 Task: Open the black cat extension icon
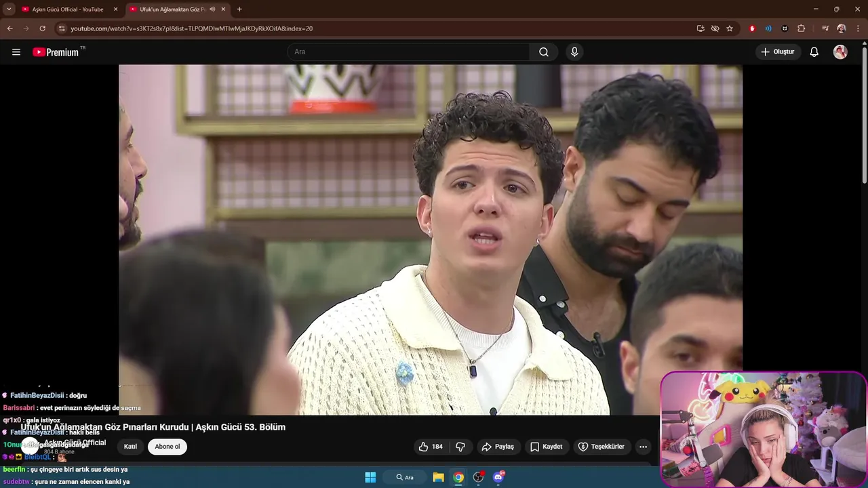785,28
